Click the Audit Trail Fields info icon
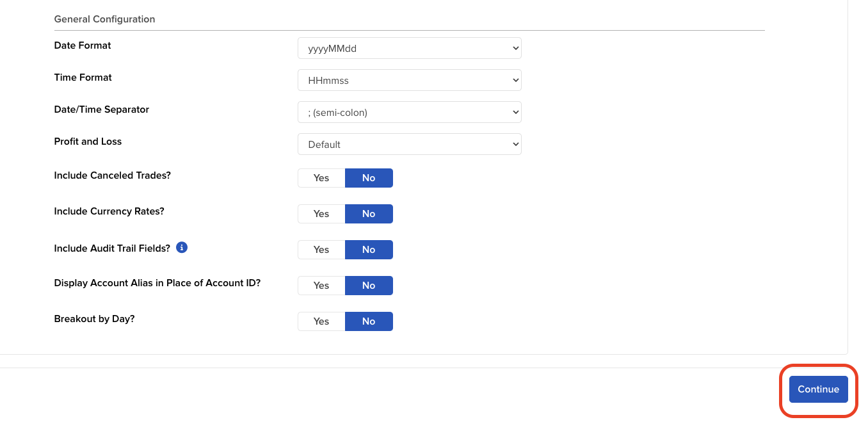Viewport: 868px width, 429px height. pyautogui.click(x=182, y=248)
